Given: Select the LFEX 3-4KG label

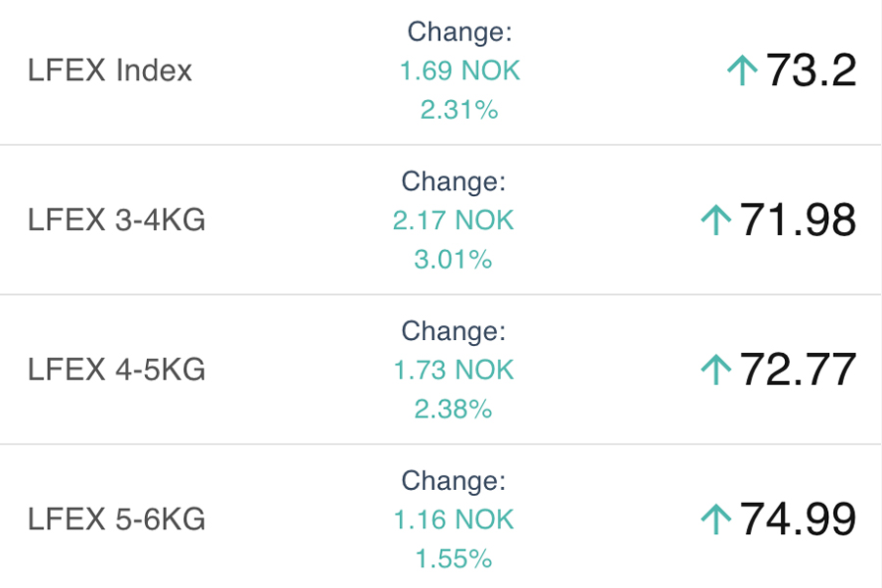Looking at the screenshot, I should click(117, 220).
